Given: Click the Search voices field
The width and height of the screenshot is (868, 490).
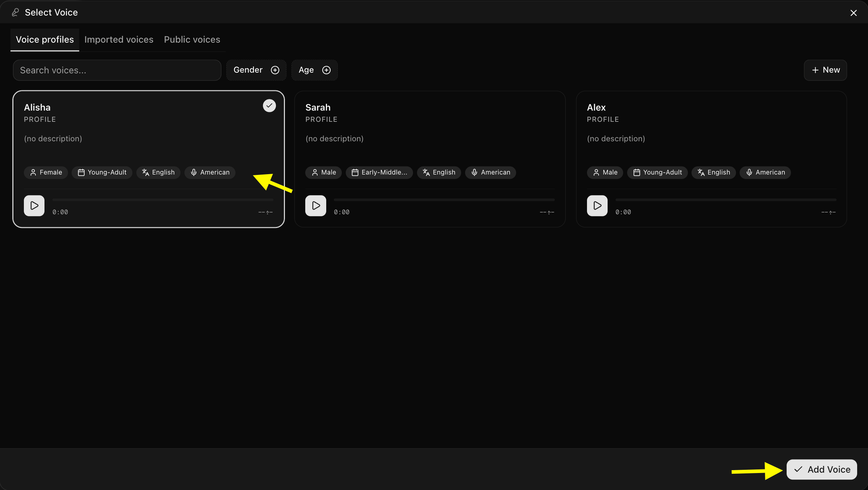Looking at the screenshot, I should click(117, 70).
